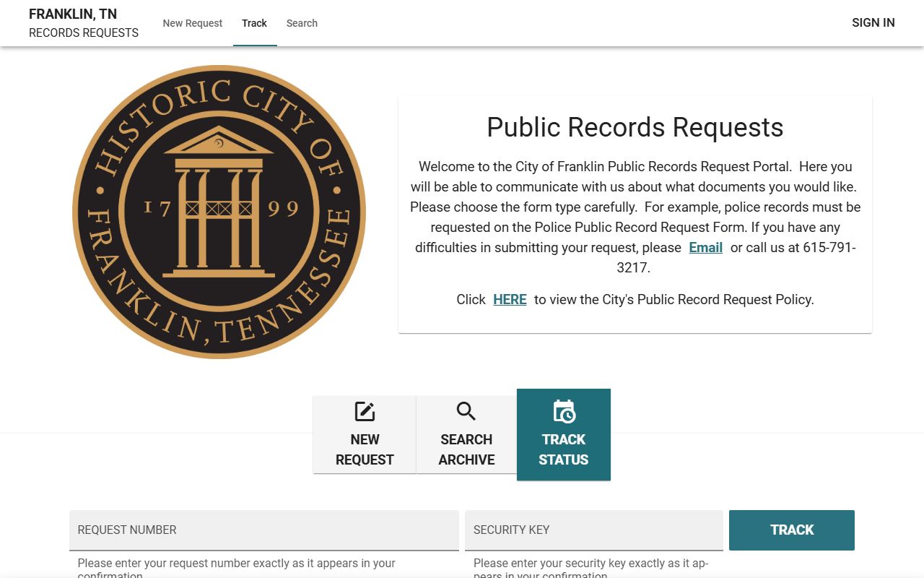
Task: Focus the Security Key field
Action: pyautogui.click(x=594, y=530)
